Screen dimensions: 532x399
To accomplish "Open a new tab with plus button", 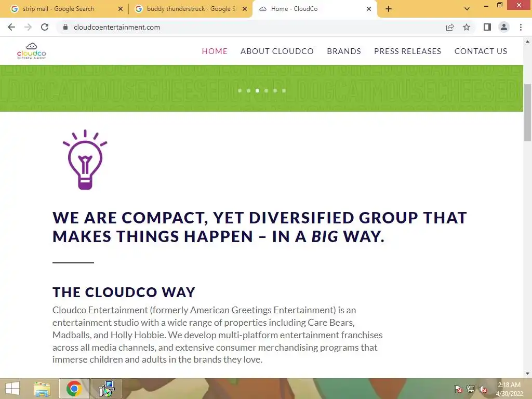I will pyautogui.click(x=389, y=9).
